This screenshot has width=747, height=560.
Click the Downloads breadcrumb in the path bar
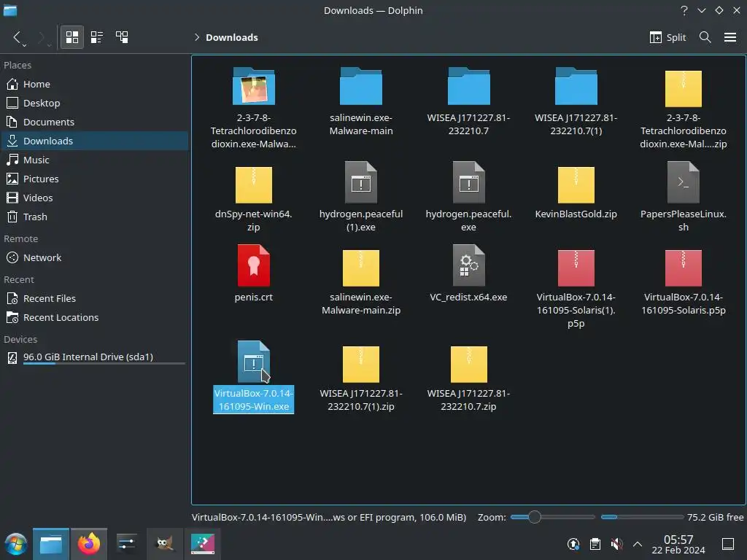click(231, 38)
